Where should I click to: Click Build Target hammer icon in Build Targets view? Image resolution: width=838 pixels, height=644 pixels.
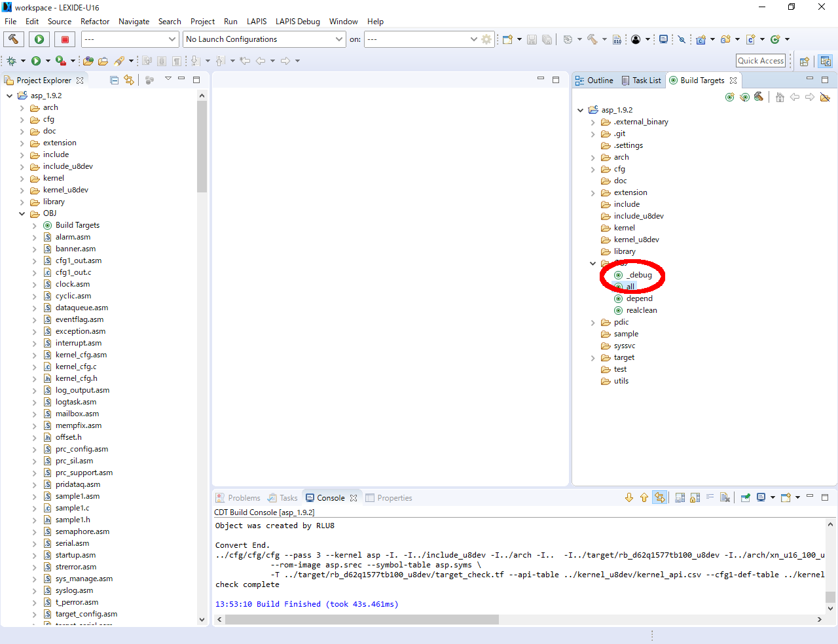(759, 97)
